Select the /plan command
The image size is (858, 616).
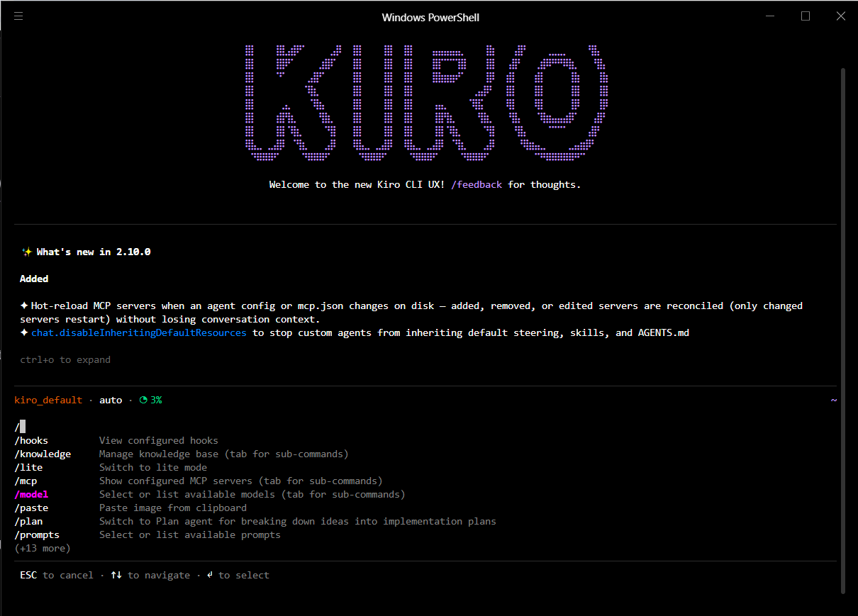tap(28, 522)
